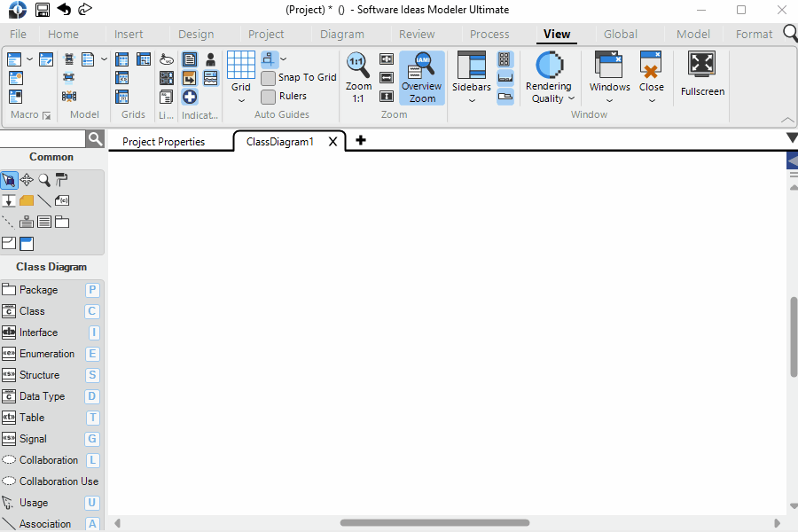Image resolution: width=798 pixels, height=532 pixels.
Task: Toggle the Rulers option
Action: (268, 96)
